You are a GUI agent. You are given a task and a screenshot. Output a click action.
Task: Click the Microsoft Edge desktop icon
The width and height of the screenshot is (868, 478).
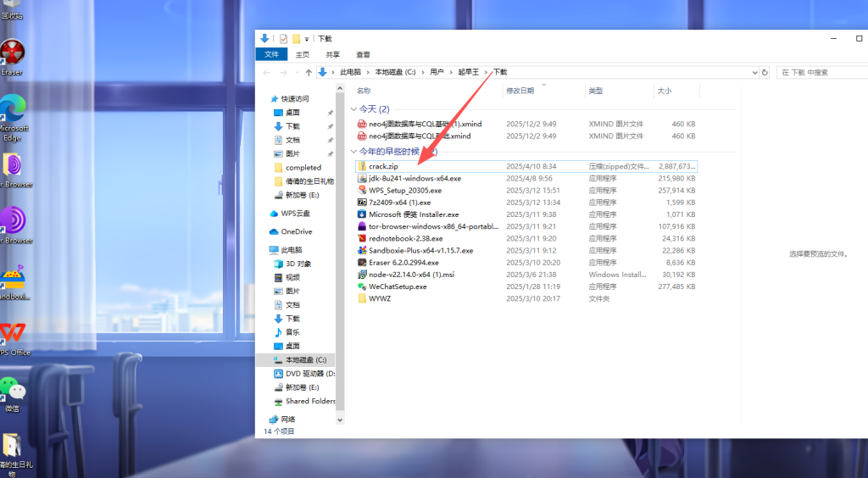pyautogui.click(x=13, y=114)
